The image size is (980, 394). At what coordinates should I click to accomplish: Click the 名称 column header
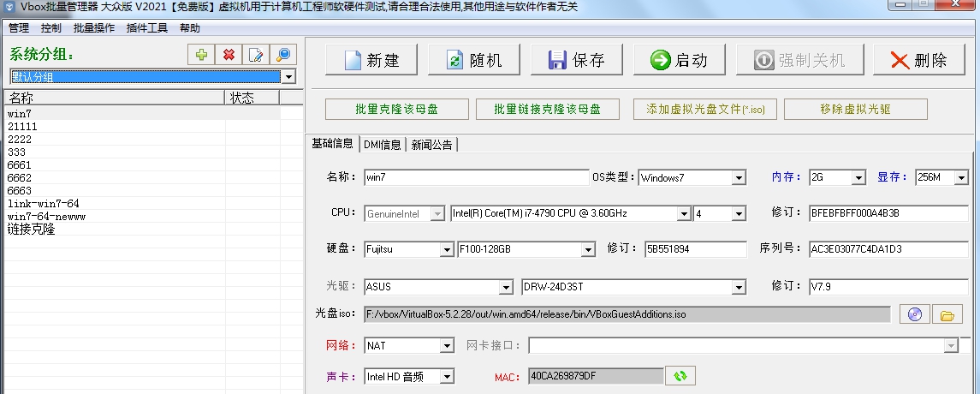pos(115,98)
